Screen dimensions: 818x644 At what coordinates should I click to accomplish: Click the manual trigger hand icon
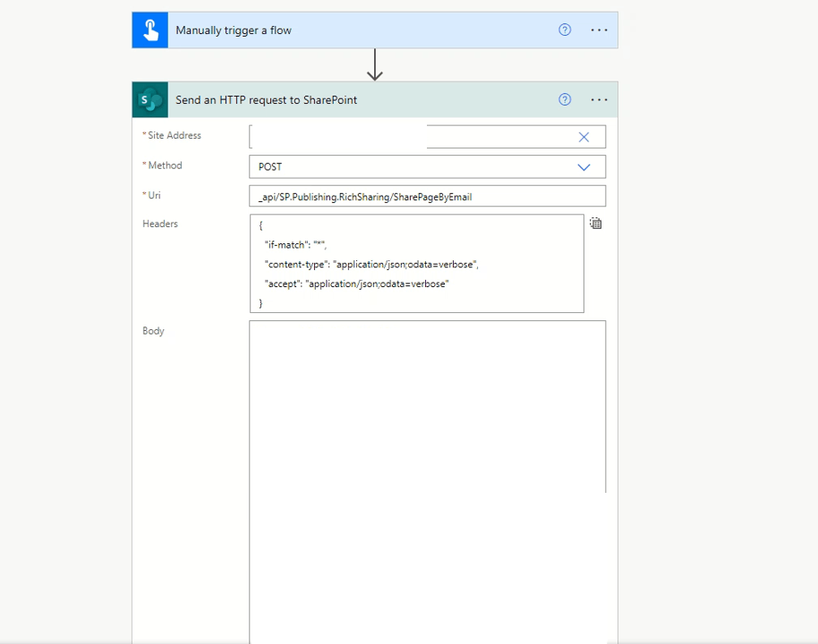pyautogui.click(x=150, y=30)
